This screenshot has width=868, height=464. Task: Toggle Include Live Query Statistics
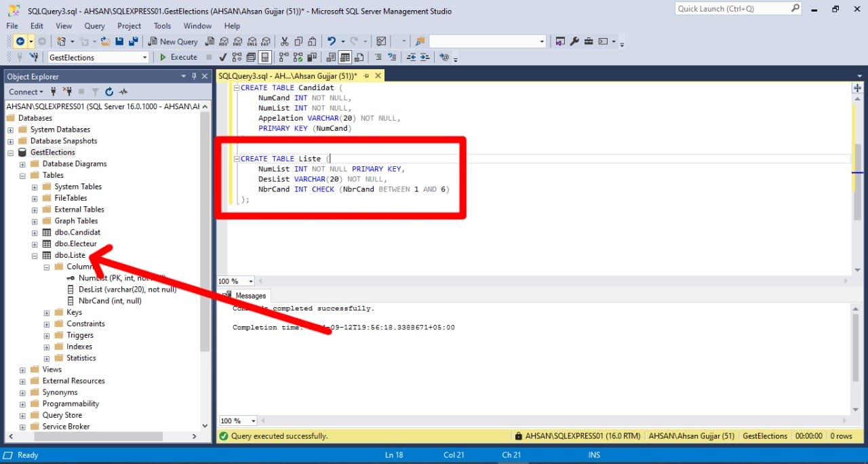click(297, 57)
